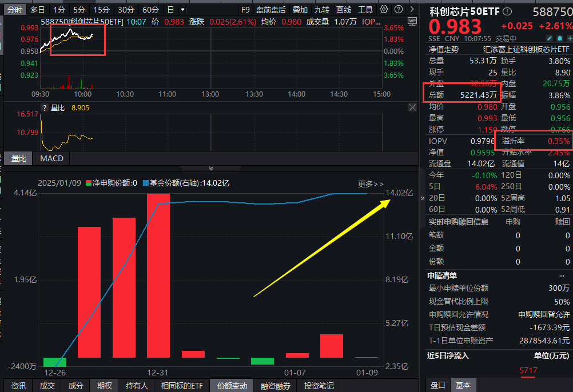The height and width of the screenshot is (392, 573).
Task: Click the 盘前盘后 button
Action: pos(272,9)
